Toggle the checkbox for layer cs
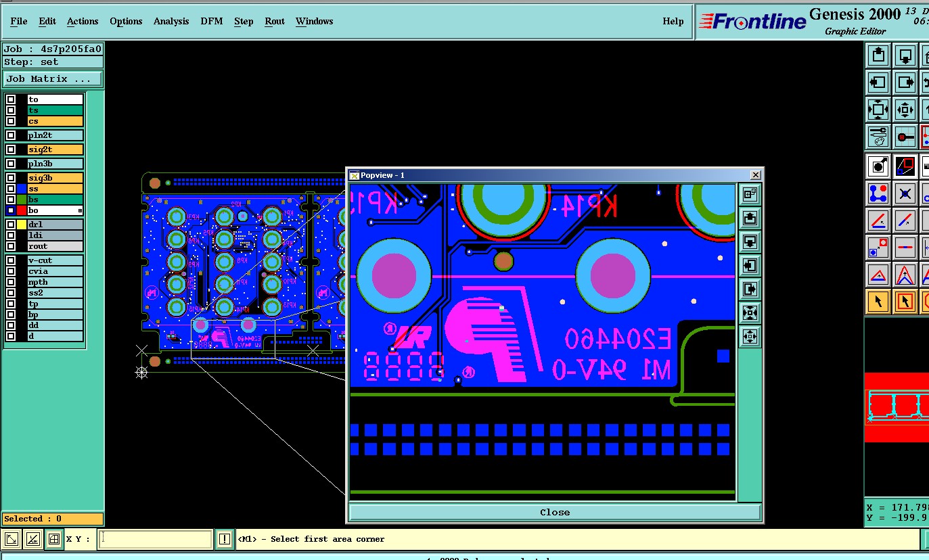Screen dimensions: 929x560 (11, 121)
